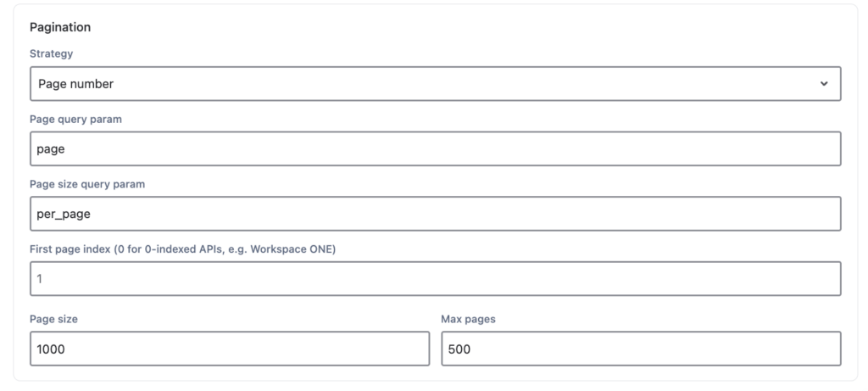Click the 'Page size' label
868x391 pixels.
pyautogui.click(x=53, y=319)
